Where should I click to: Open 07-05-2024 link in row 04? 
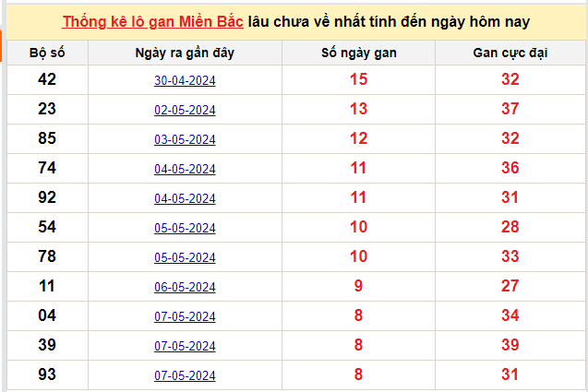point(185,317)
